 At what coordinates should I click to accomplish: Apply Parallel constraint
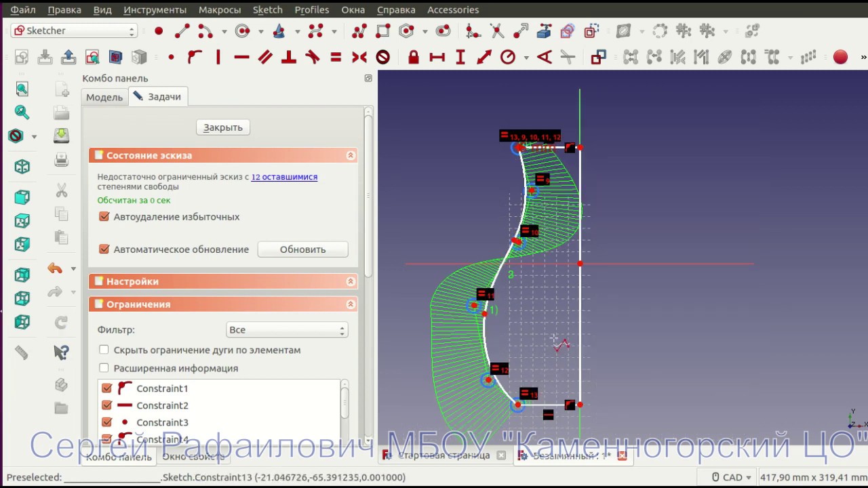265,58
